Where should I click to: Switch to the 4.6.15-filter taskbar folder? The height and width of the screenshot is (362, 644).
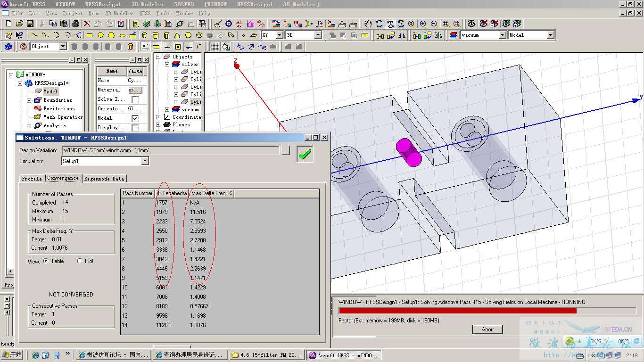click(x=267, y=355)
